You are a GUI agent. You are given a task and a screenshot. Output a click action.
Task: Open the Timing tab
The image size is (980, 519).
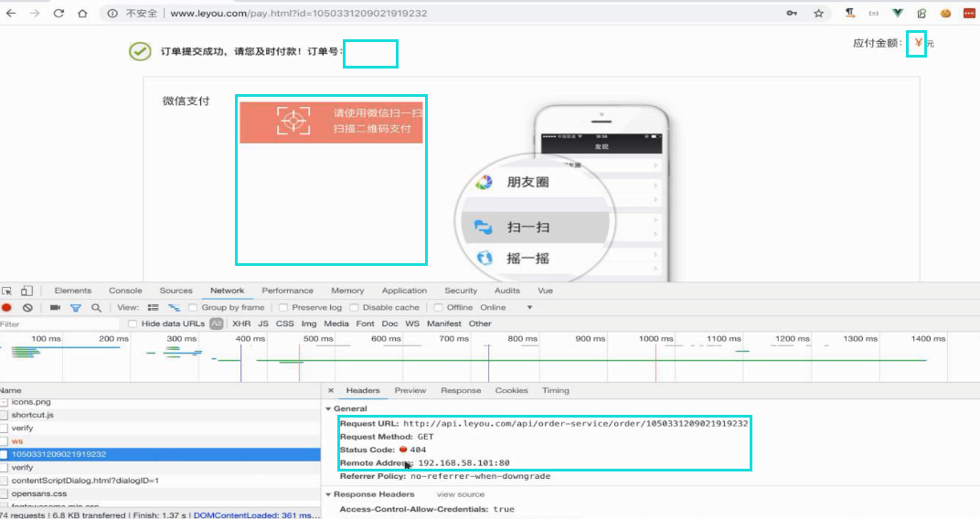(556, 390)
